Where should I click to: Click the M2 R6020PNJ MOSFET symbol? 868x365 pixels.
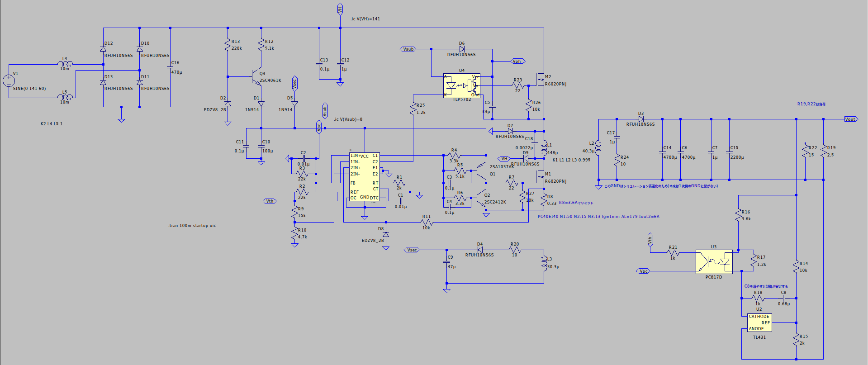[x=541, y=80]
